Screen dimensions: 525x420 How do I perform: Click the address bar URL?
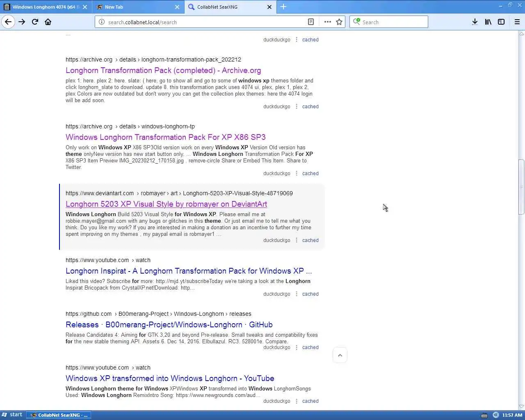tap(142, 22)
